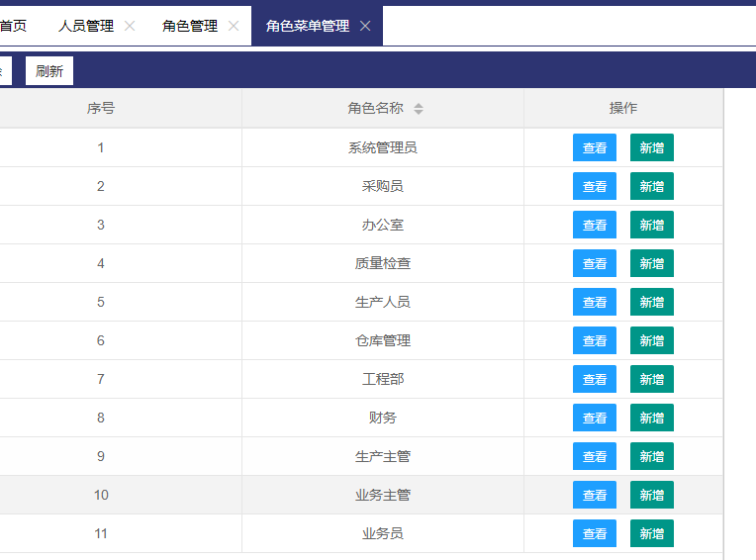Screen dimensions: 756x560
Task: Click 查看 for 生产人员
Action: 595,302
